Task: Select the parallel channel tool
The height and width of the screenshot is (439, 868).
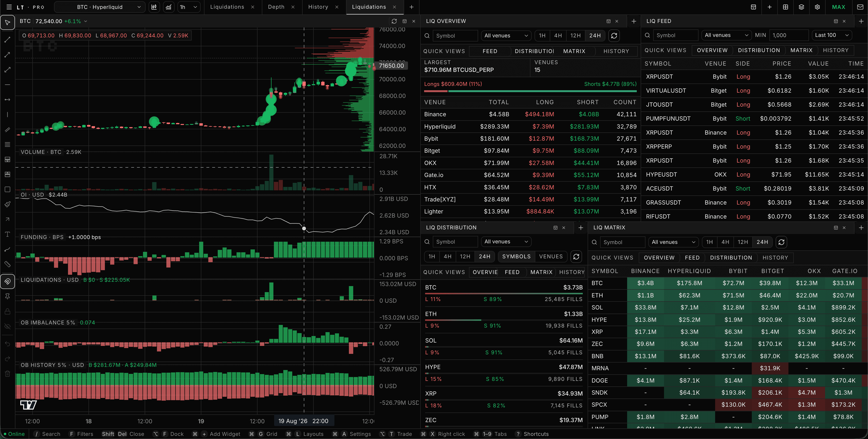Action: point(7,130)
